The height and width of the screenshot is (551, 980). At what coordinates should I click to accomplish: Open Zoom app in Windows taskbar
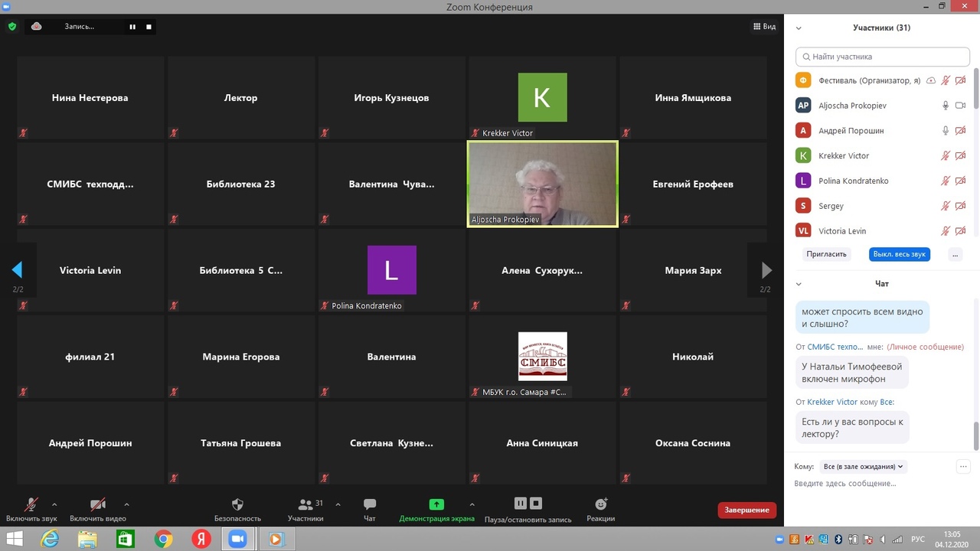237,540
